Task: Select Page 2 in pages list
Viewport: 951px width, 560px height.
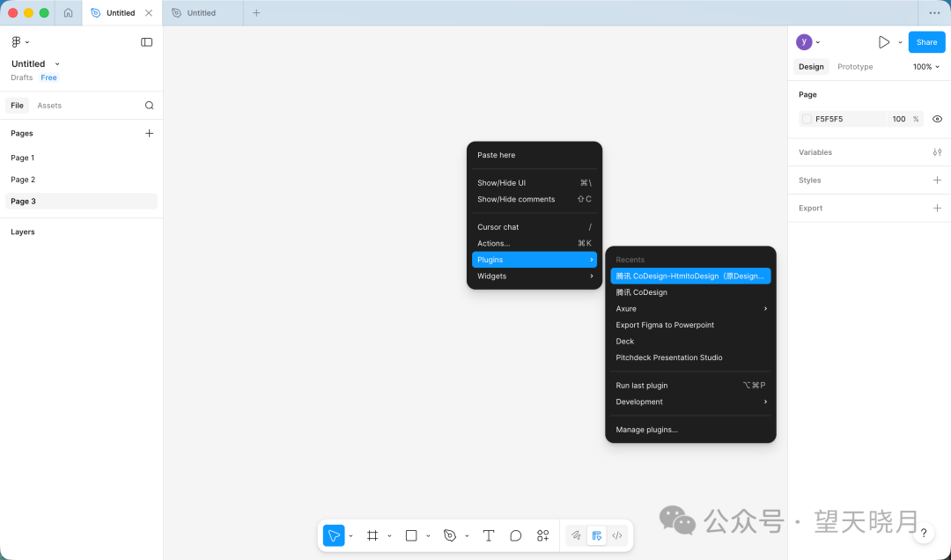Action: pyautogui.click(x=23, y=180)
